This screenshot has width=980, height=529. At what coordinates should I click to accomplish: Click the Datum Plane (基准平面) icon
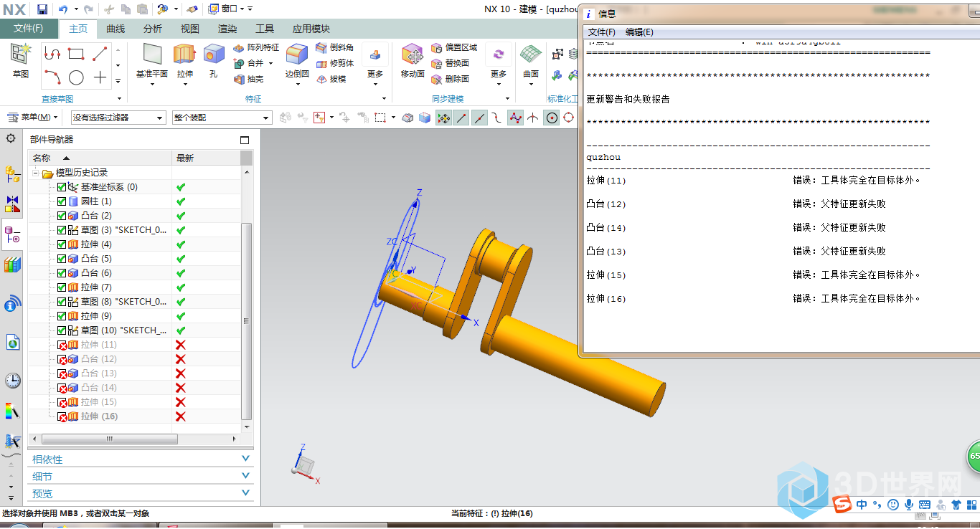tap(152, 54)
